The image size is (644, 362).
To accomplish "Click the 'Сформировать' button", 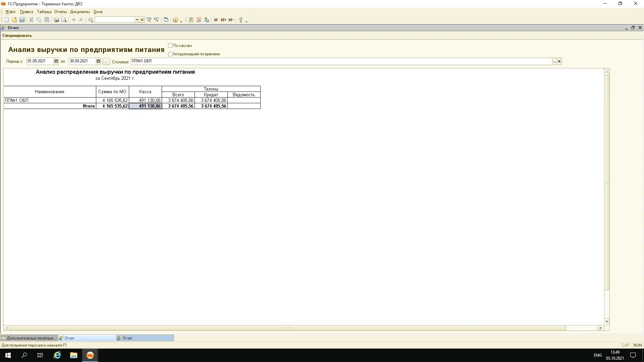I will [x=17, y=36].
